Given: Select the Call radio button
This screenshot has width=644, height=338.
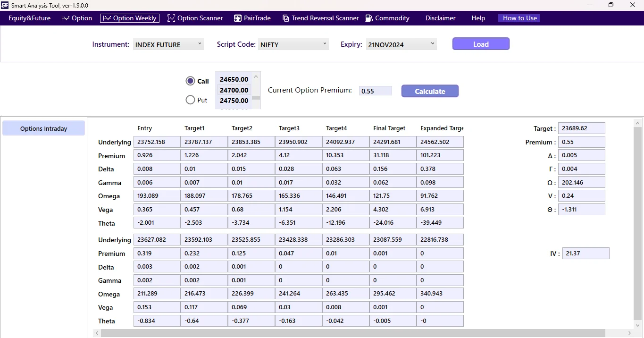Looking at the screenshot, I should (x=190, y=81).
